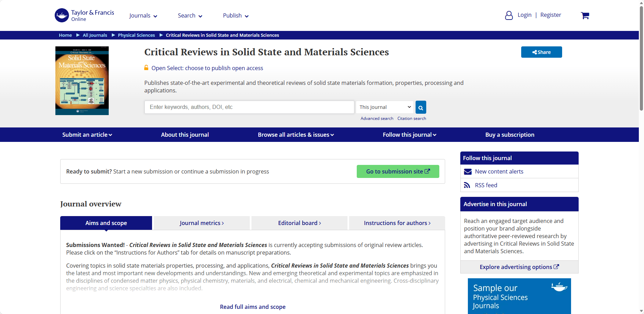
Task: Click the keywords search input field
Action: pos(249,107)
